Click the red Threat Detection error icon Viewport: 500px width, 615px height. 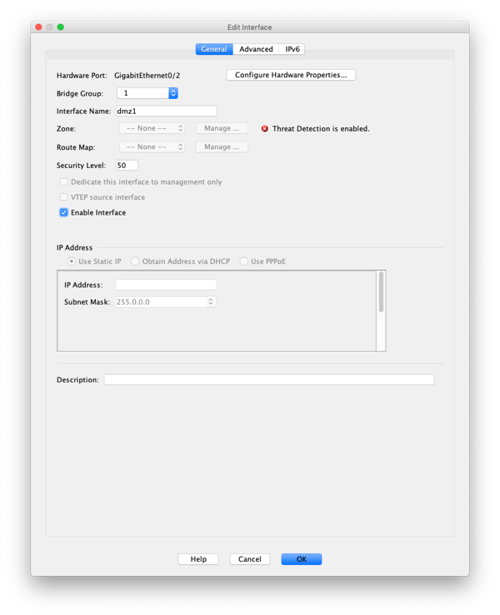click(265, 129)
